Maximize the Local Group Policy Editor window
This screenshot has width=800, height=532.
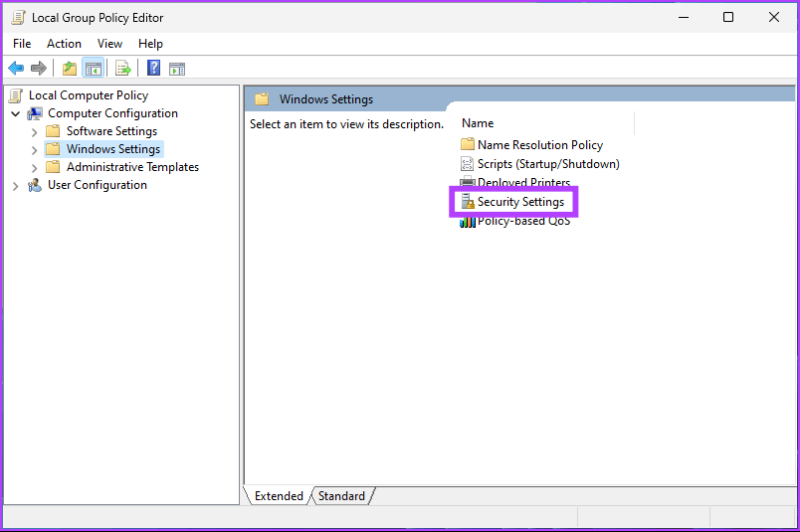pyautogui.click(x=728, y=17)
